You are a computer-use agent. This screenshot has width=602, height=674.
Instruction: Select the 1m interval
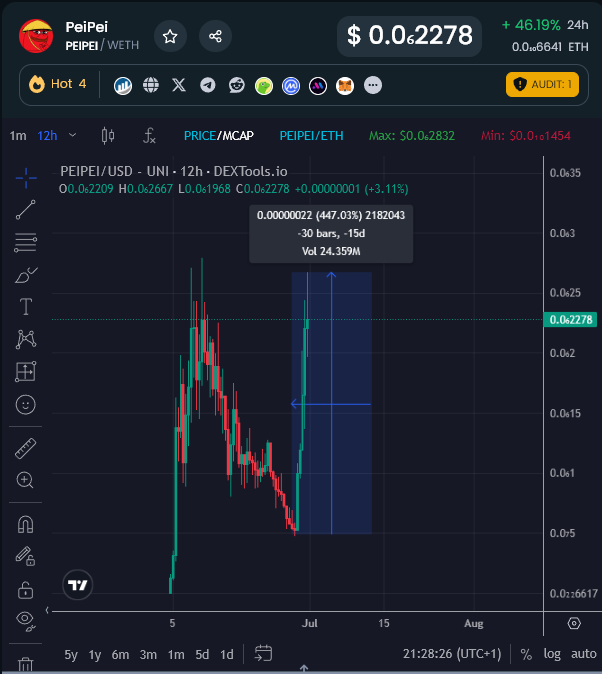point(18,136)
